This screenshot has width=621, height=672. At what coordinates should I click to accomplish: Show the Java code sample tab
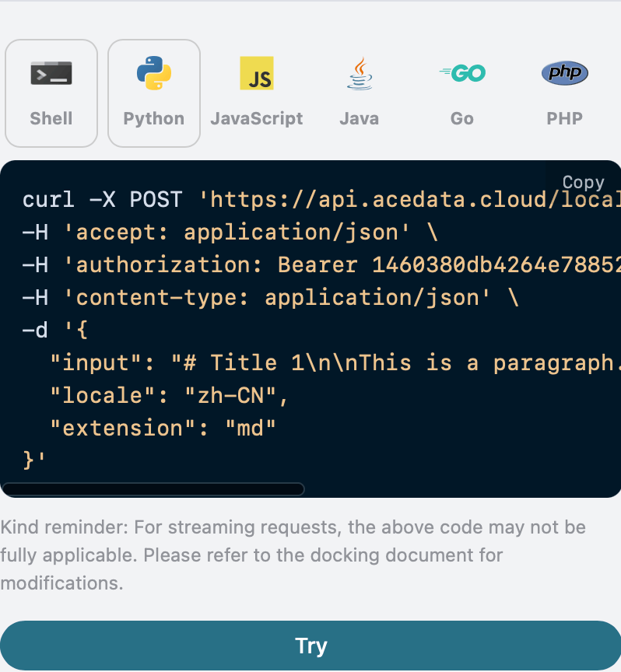coord(359,119)
